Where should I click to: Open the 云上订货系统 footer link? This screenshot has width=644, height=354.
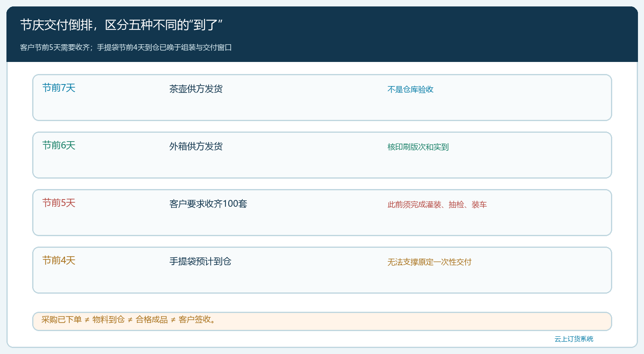[x=574, y=339]
